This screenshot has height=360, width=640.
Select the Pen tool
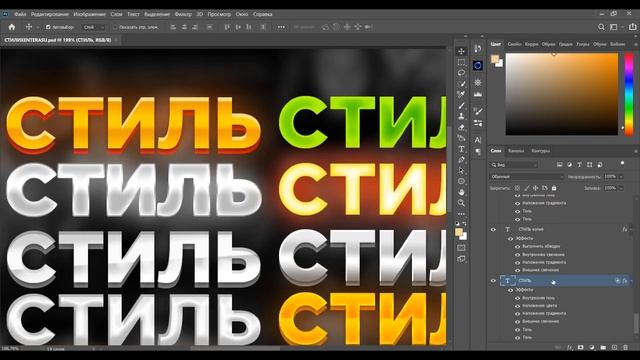coord(461,160)
